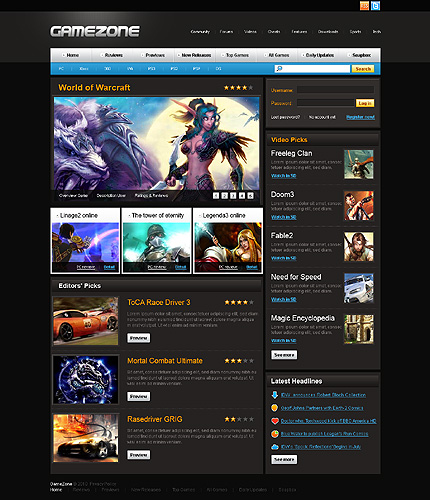
Task: Open the blue Twitter icon
Action: pos(375,6)
